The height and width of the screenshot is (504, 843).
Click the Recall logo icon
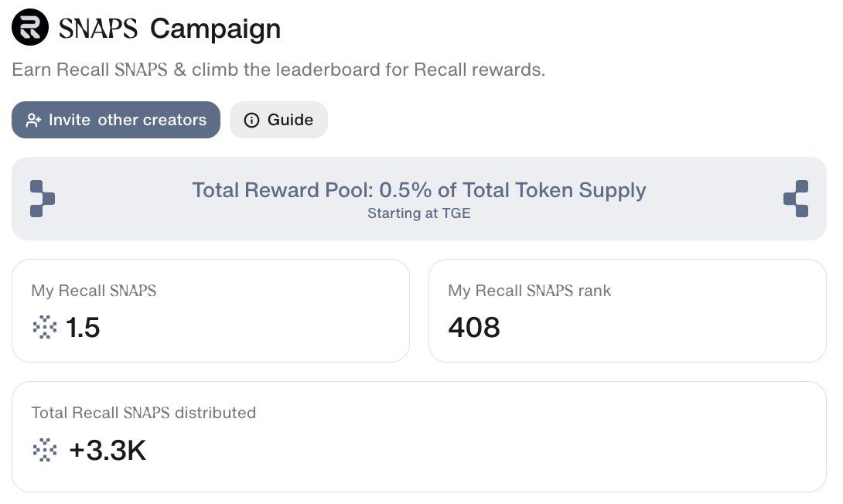pyautogui.click(x=30, y=27)
